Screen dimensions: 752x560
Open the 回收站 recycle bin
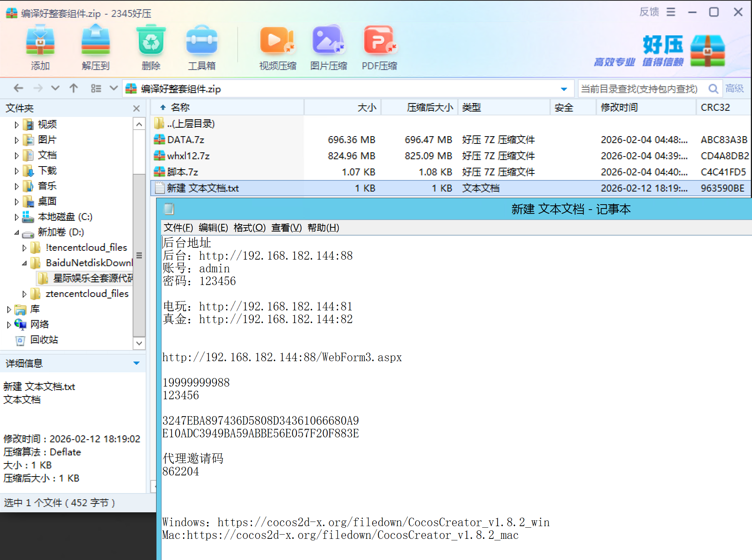[x=44, y=340]
